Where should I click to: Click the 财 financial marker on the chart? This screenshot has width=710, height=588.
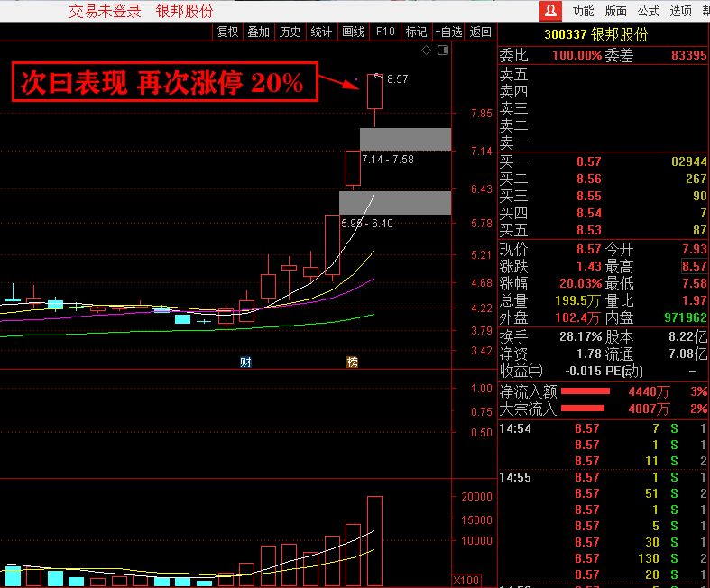tap(245, 362)
